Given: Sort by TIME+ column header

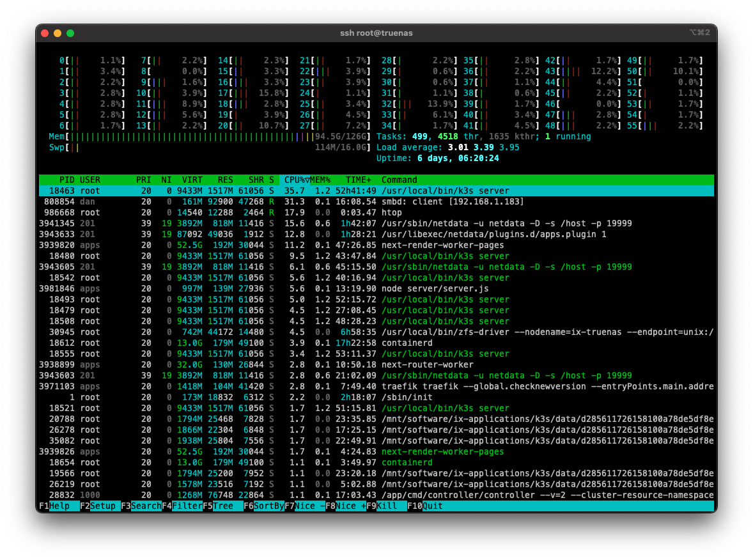Looking at the screenshot, I should point(358,180).
